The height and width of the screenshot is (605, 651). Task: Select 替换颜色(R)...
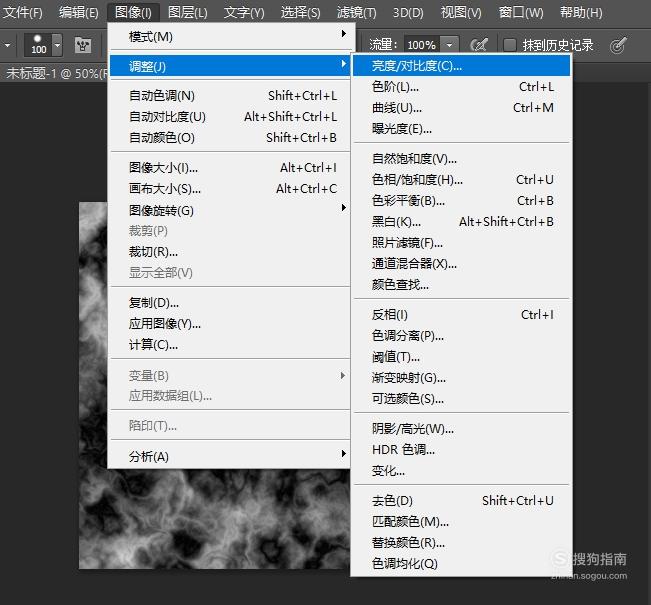(x=461, y=543)
